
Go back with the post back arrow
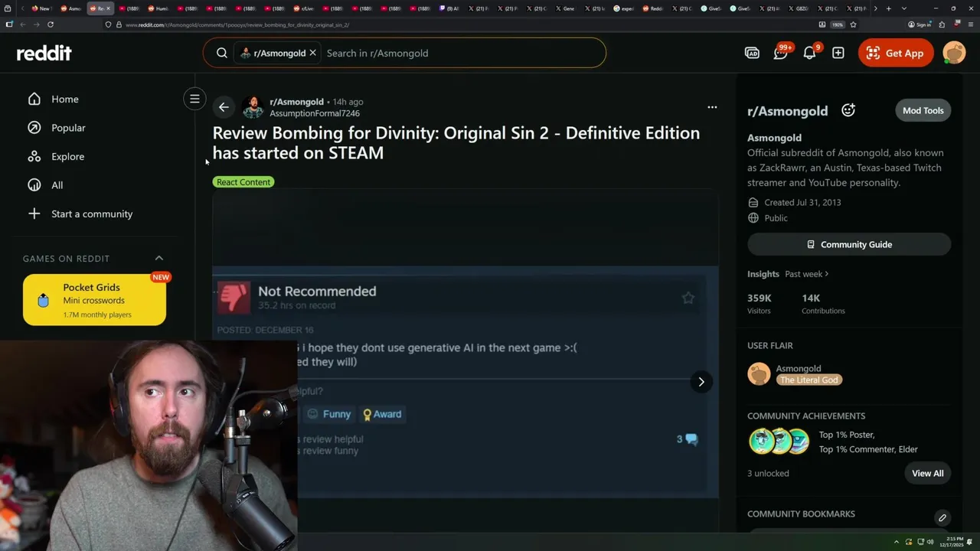click(x=223, y=107)
